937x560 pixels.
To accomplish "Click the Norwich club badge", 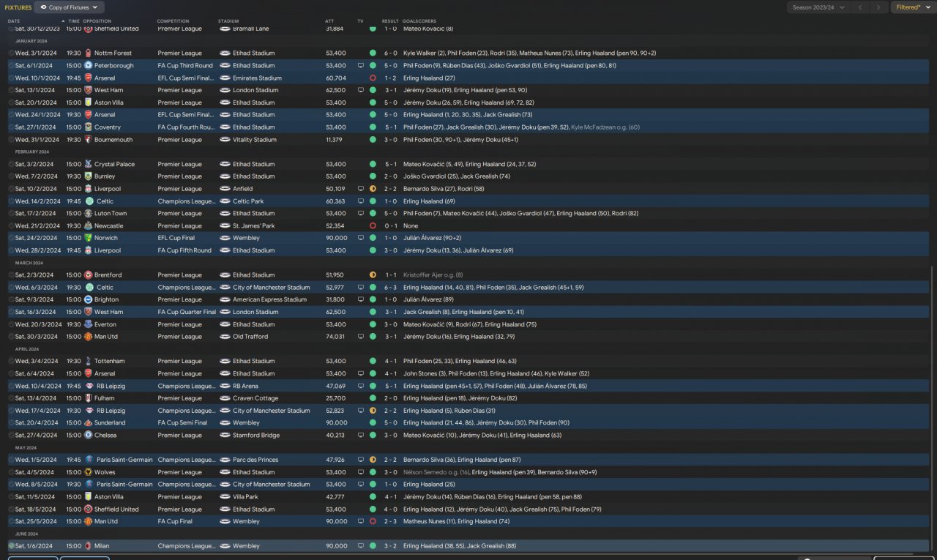I will click(89, 238).
